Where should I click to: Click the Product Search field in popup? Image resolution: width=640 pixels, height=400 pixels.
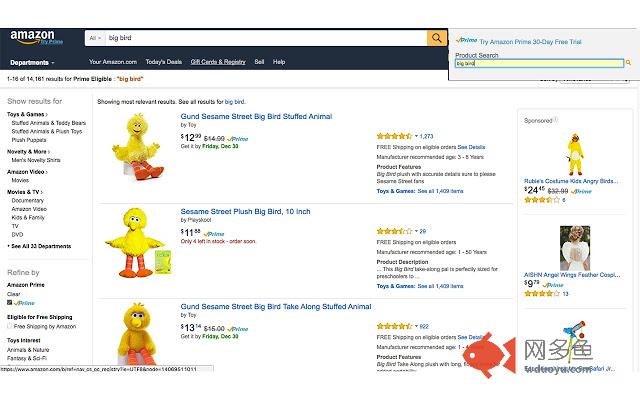point(538,63)
